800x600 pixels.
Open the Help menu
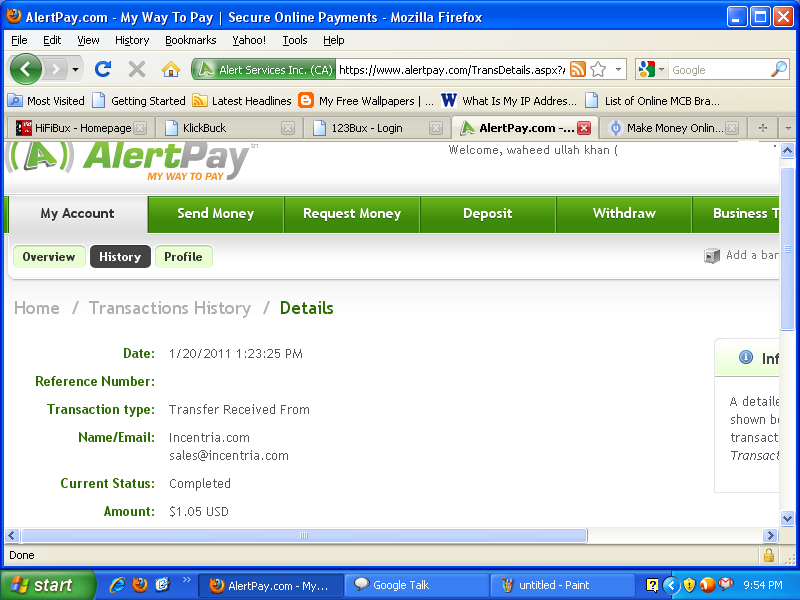(x=334, y=40)
